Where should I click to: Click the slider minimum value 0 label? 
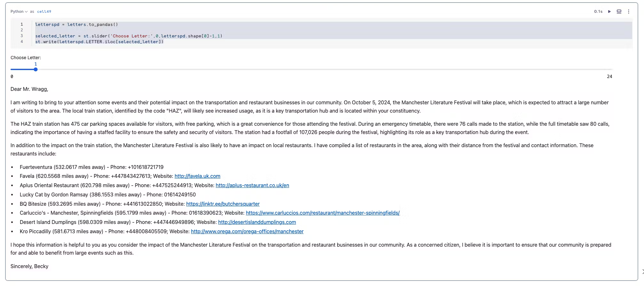click(x=12, y=77)
